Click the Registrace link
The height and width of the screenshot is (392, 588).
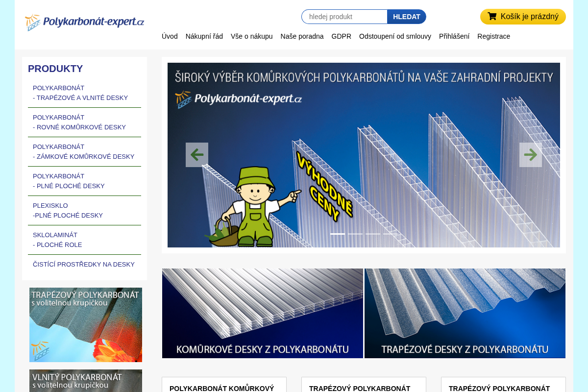(x=493, y=36)
